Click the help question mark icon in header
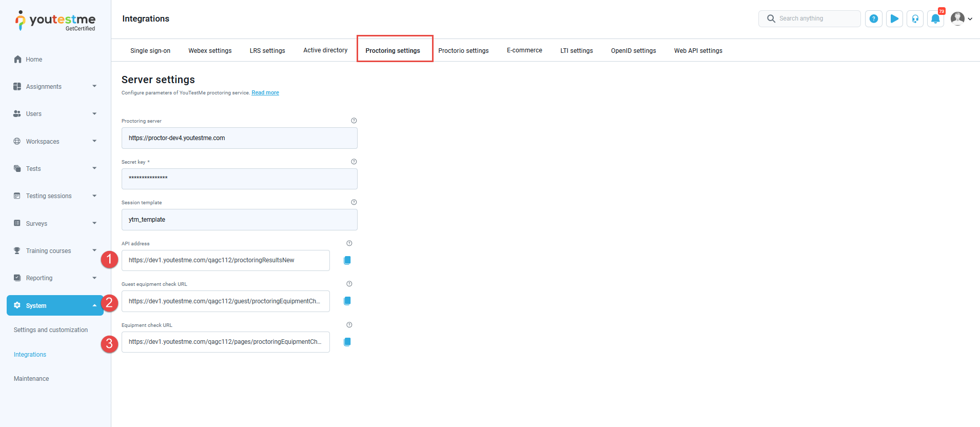Screen dimensions: 980x427 tap(874, 19)
